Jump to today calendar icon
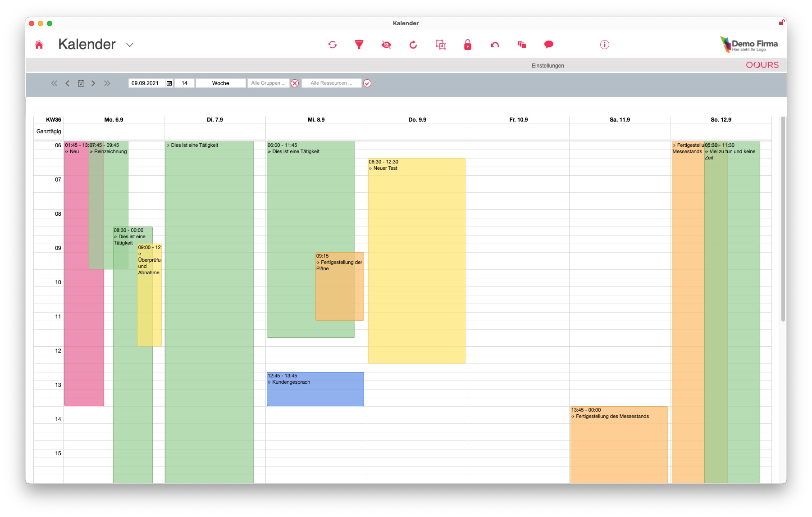 (81, 83)
